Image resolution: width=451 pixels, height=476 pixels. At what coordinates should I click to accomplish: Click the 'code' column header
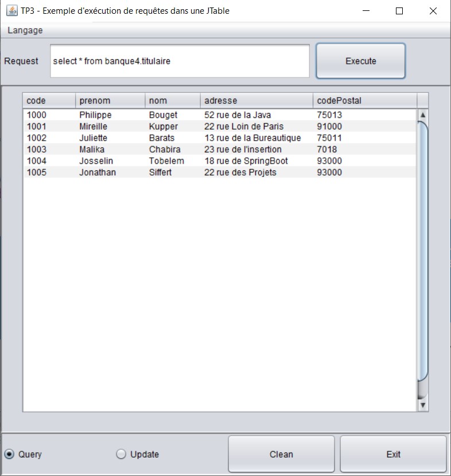(x=49, y=100)
